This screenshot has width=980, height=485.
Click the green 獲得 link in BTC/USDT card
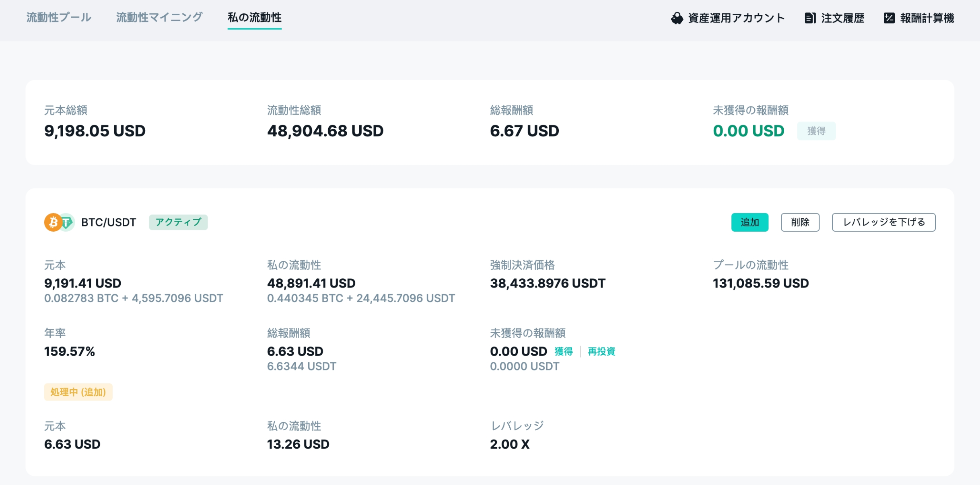pos(564,351)
